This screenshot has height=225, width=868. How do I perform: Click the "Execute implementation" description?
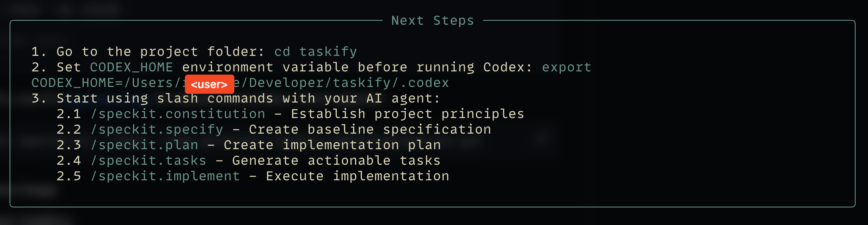coord(357,176)
